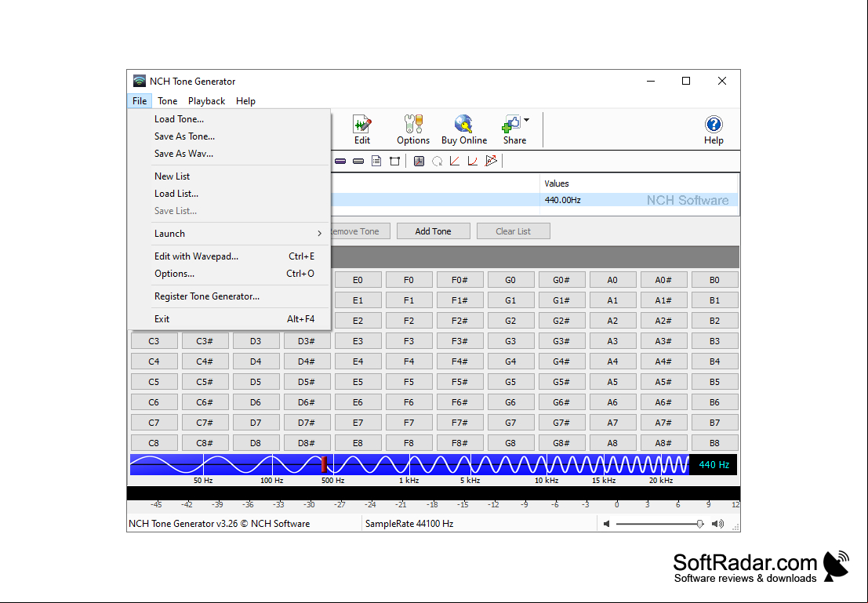Click the A0# note button
This screenshot has height=603, width=868.
pyautogui.click(x=663, y=280)
